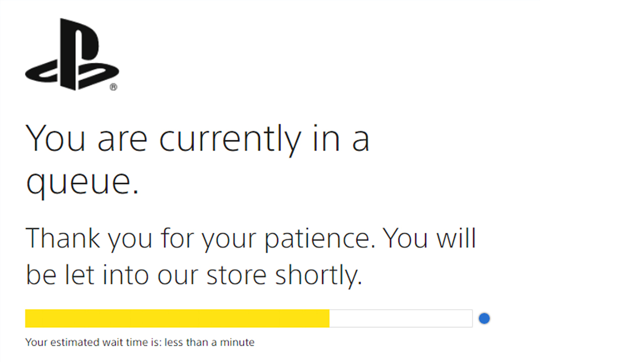The width and height of the screenshot is (644, 362).
Task: Click the word "Thank" in the message
Action: 63,238
